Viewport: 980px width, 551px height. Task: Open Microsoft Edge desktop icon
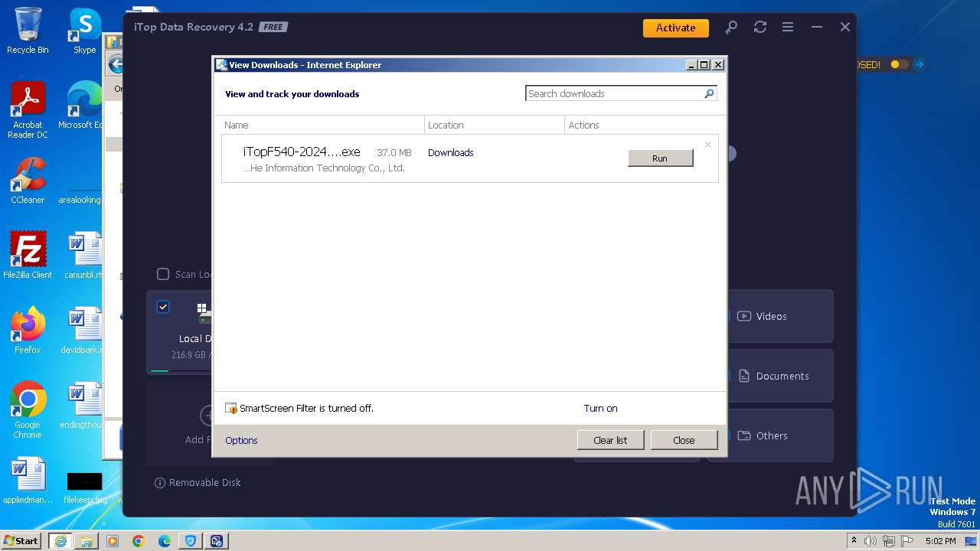(80, 106)
